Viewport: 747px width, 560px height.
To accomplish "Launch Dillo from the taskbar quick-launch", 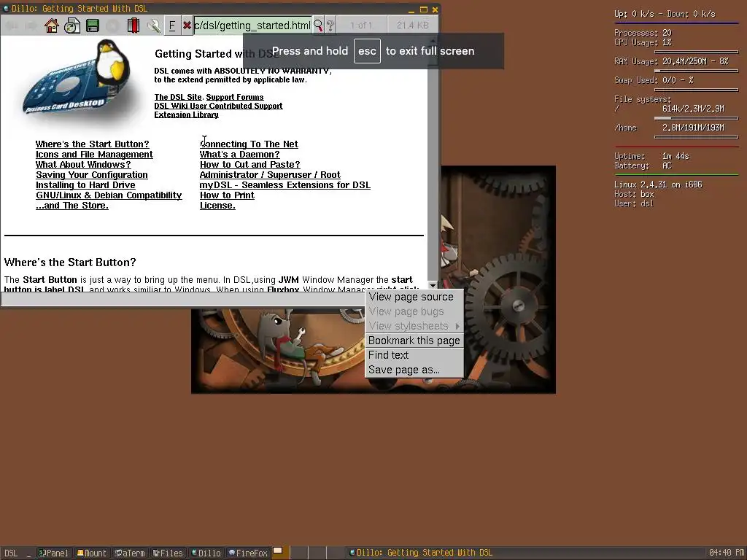I will pyautogui.click(x=206, y=553).
